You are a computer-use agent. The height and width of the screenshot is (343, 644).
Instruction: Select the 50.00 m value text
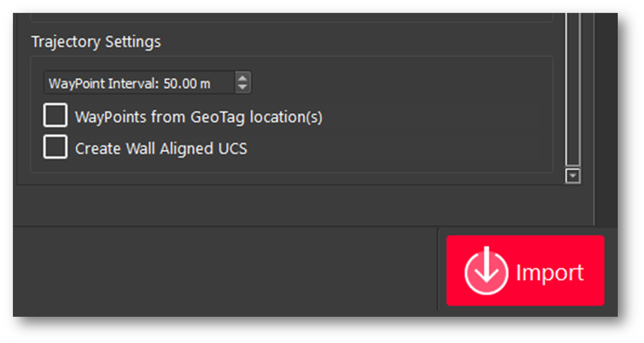pos(187,84)
